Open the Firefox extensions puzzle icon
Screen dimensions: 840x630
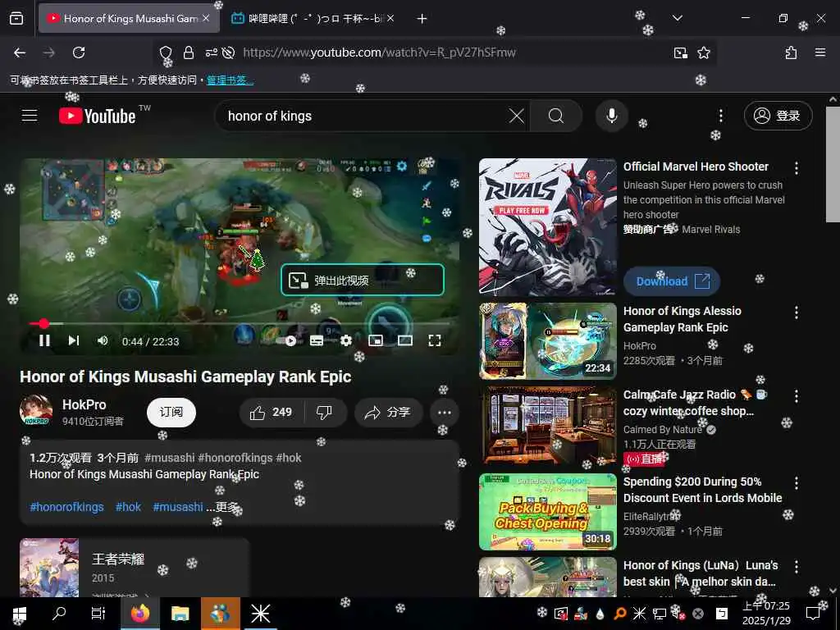(792, 52)
